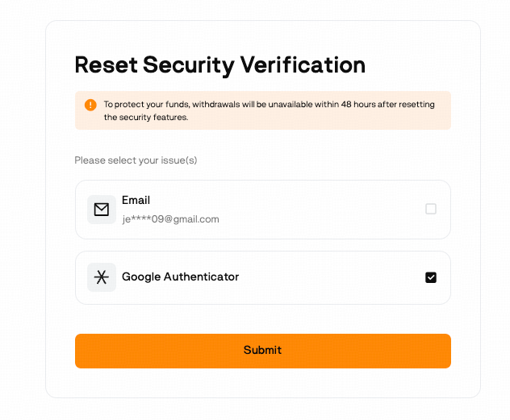Click the envelope icon beside Email

click(102, 210)
